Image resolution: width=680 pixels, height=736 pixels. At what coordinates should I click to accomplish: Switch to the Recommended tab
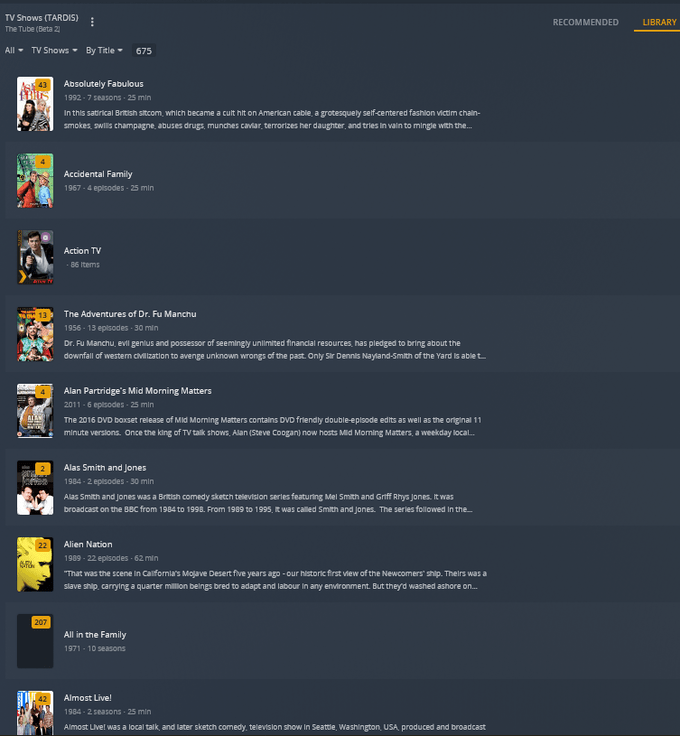pos(585,22)
